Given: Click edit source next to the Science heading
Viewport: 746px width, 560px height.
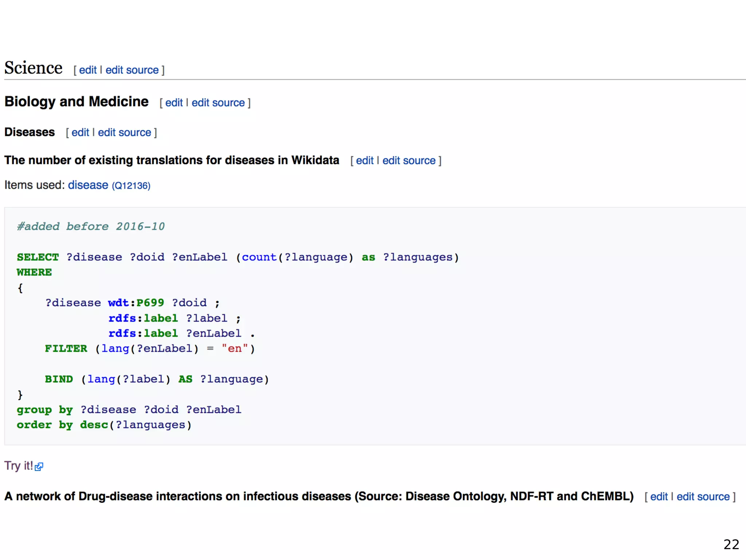Looking at the screenshot, I should point(132,70).
